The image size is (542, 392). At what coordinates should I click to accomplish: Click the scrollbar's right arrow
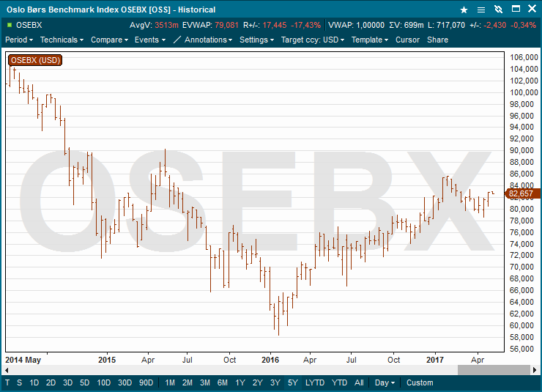[535, 370]
